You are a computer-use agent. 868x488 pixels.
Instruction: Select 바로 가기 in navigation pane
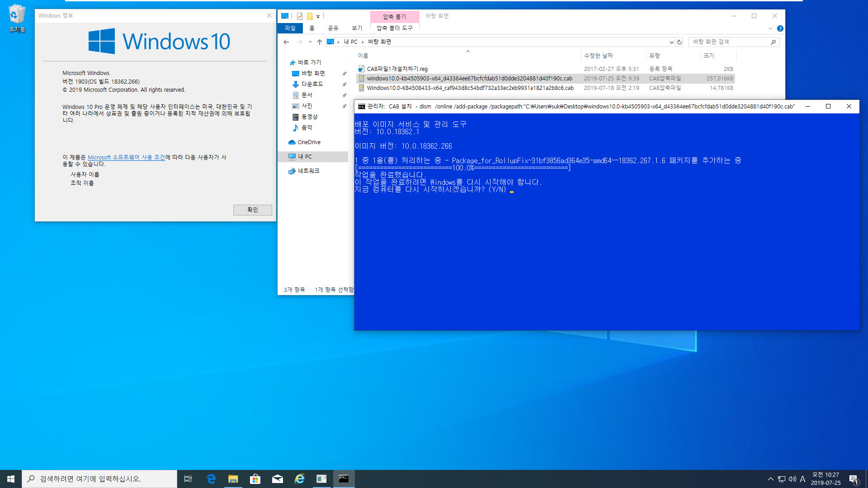pyautogui.click(x=309, y=62)
